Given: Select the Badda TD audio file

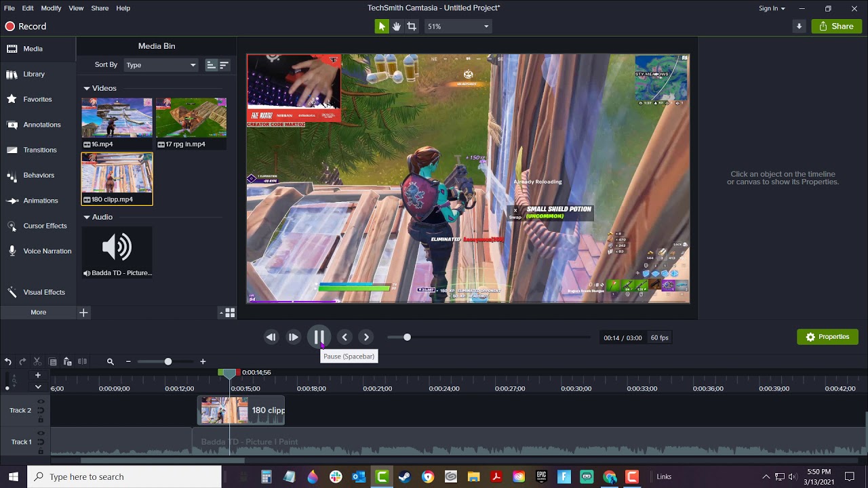Looking at the screenshot, I should click(117, 252).
